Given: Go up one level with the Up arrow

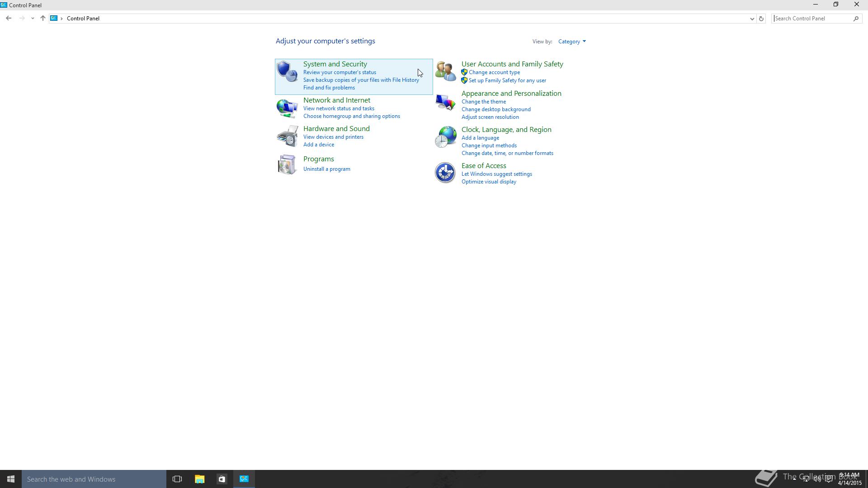Looking at the screenshot, I should (x=43, y=19).
